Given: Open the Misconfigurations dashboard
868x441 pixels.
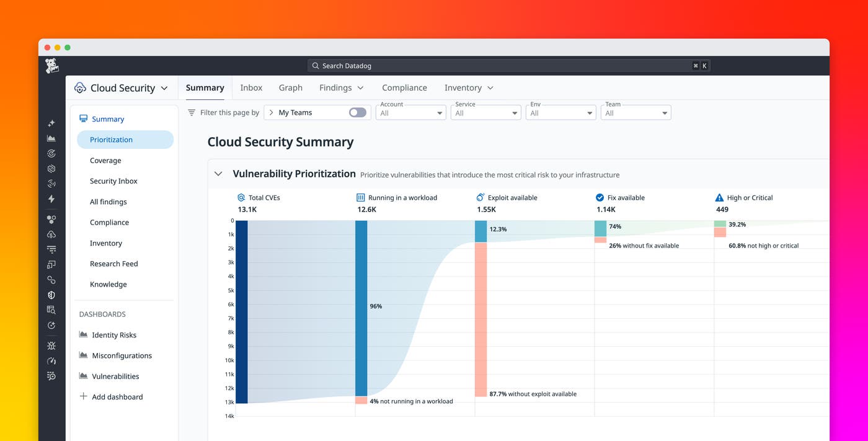Looking at the screenshot, I should [x=122, y=355].
